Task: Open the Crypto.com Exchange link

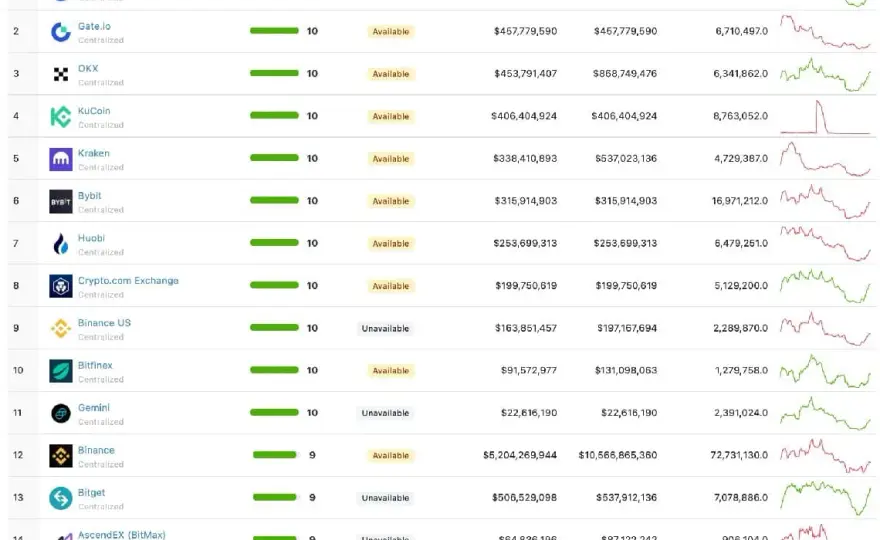Action: pos(128,281)
